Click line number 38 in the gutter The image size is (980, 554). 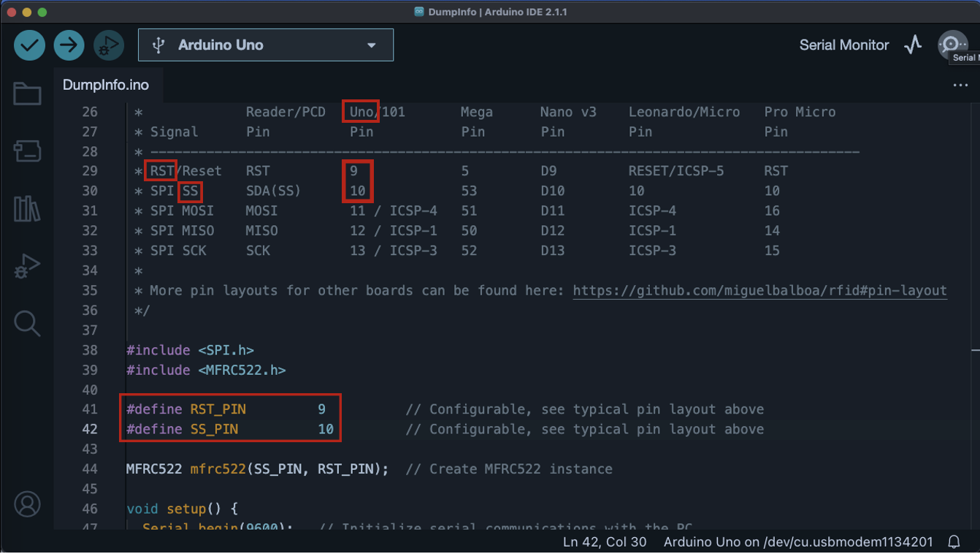(x=90, y=350)
